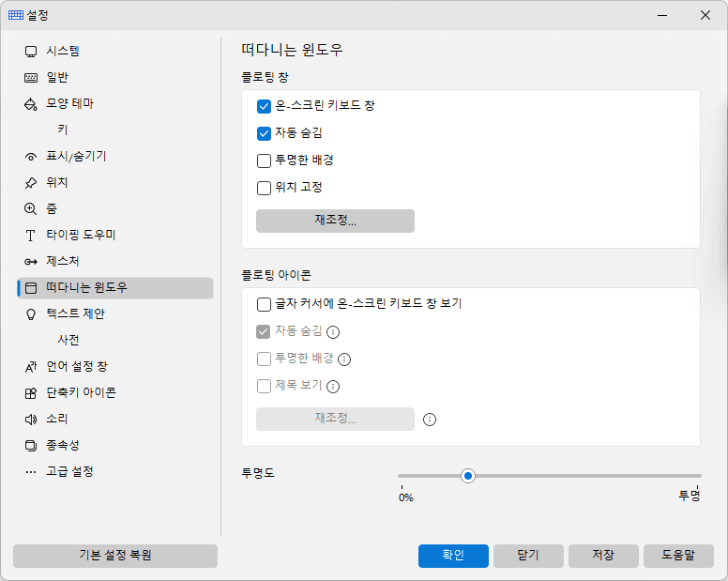The width and height of the screenshot is (728, 581).
Task: Select the 키 sub-item under 모양 테마
Action: pyautogui.click(x=115, y=130)
